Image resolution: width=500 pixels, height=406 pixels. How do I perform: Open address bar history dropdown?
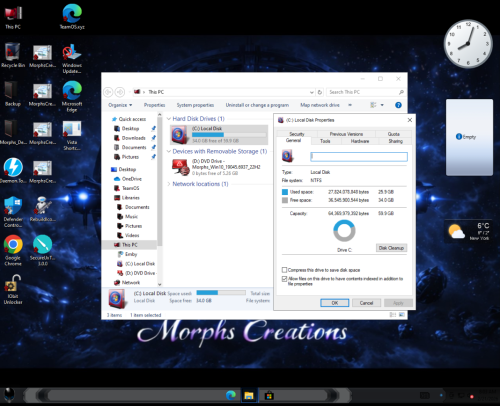[311, 92]
